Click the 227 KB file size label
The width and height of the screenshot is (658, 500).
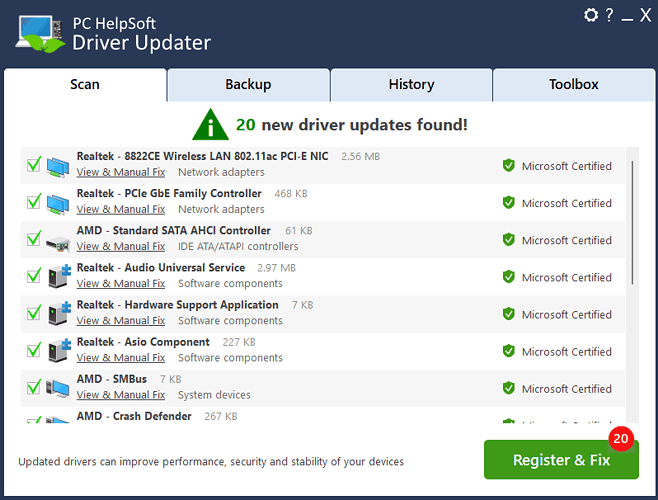tap(239, 342)
